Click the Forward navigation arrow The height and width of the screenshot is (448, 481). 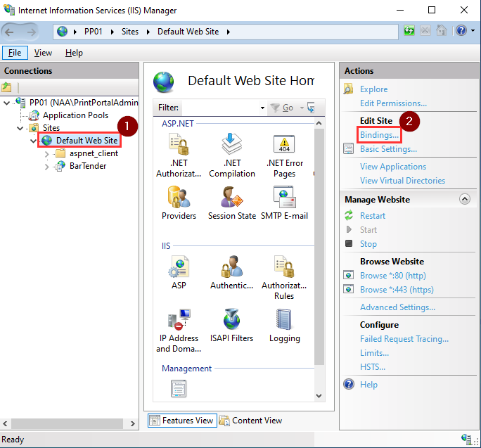[x=31, y=32]
